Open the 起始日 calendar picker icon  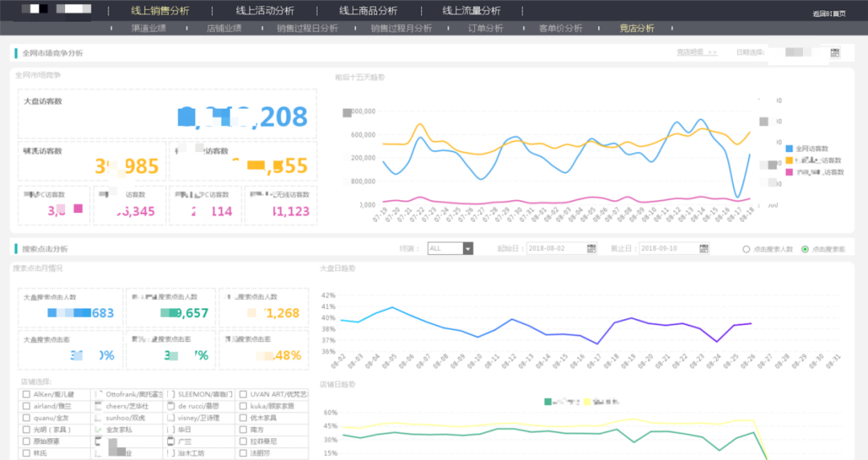(x=592, y=248)
